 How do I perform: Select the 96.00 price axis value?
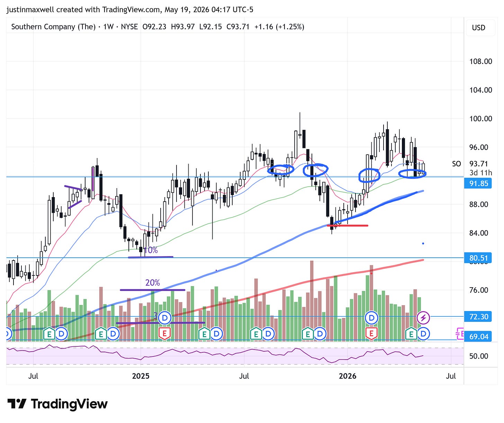point(478,147)
